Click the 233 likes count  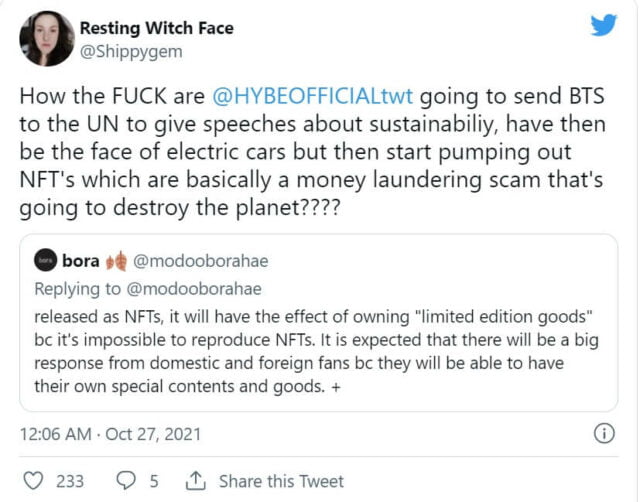point(70,481)
